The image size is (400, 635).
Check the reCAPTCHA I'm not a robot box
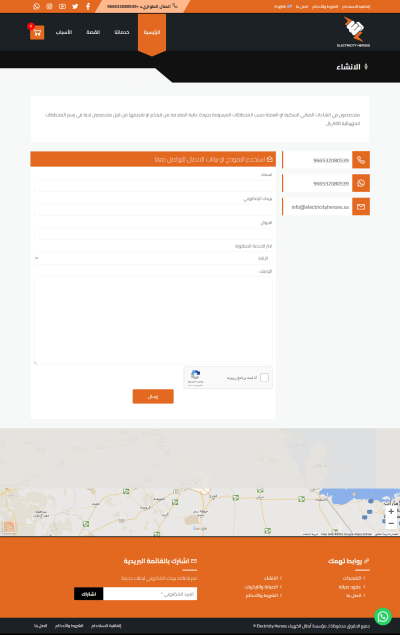[x=264, y=377]
